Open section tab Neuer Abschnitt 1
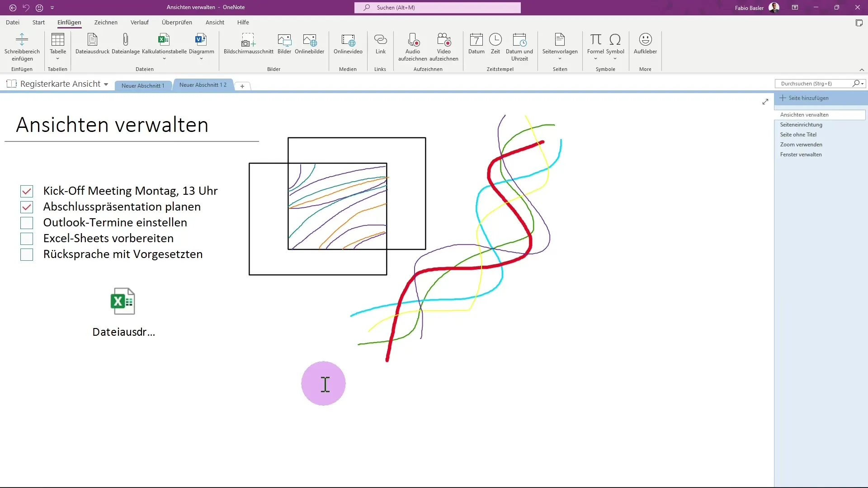Screen dimensions: 868x488 tap(143, 85)
